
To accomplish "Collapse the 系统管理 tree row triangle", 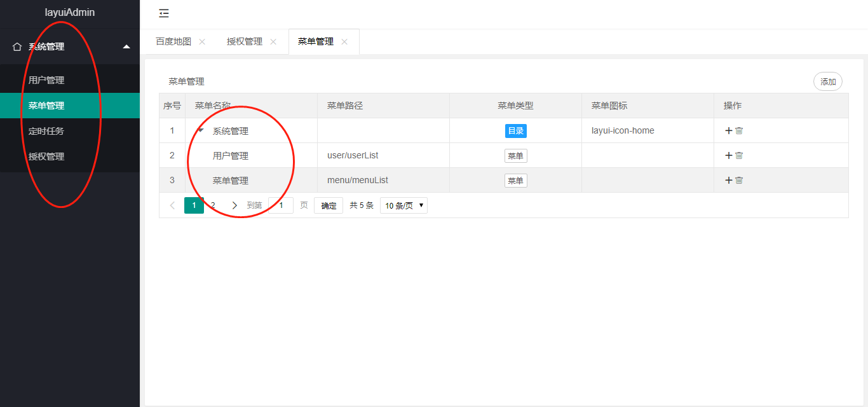I will [201, 130].
